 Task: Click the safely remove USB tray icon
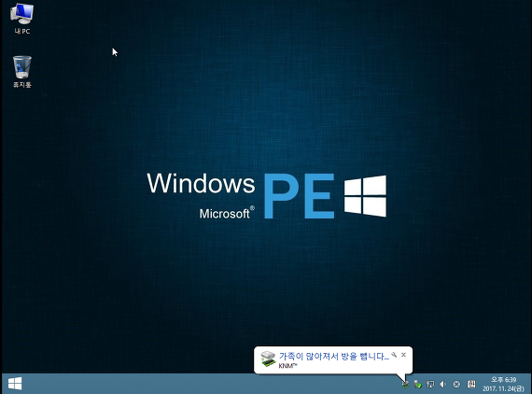click(x=417, y=384)
